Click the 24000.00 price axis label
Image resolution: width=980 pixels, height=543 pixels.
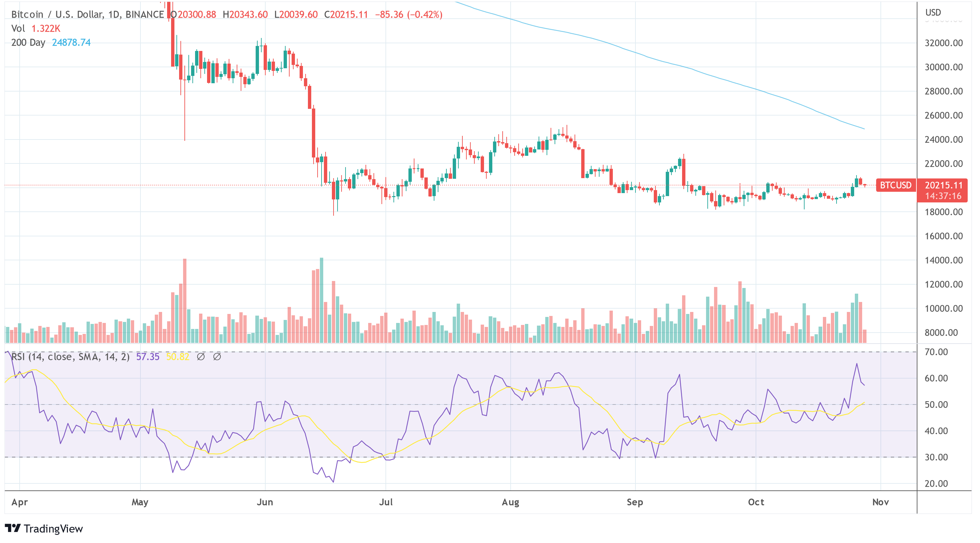pos(943,139)
